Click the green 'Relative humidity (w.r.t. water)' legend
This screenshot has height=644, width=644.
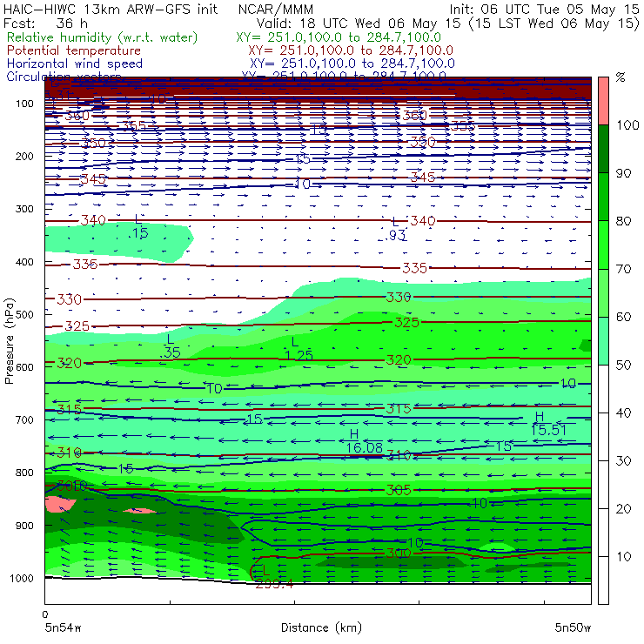tap(103, 37)
